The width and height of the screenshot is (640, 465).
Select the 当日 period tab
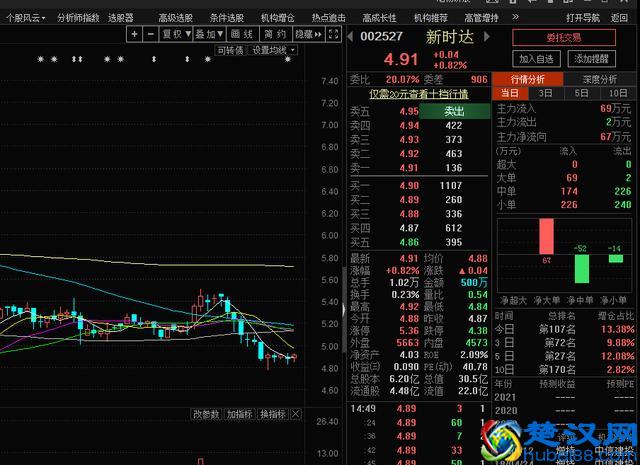pos(510,93)
